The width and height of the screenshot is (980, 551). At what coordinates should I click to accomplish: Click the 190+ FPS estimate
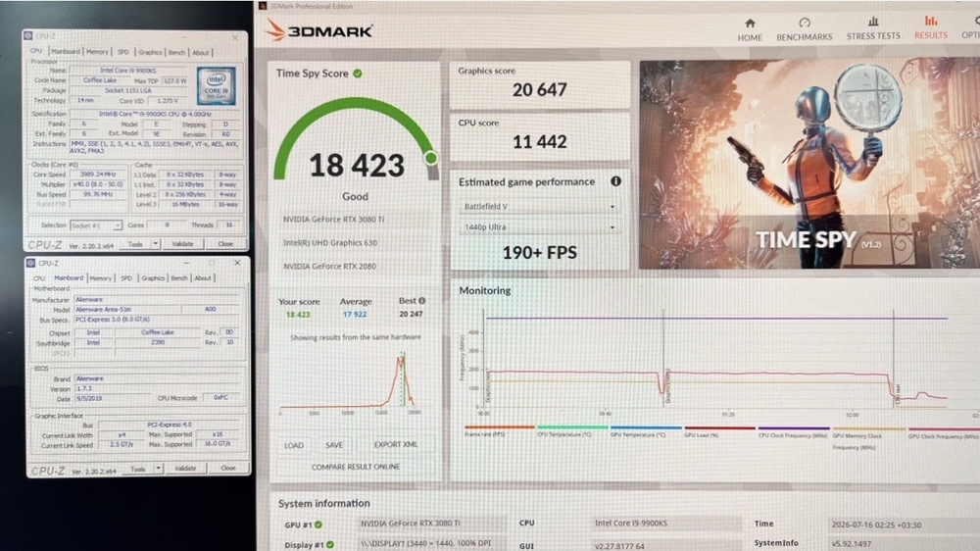539,253
